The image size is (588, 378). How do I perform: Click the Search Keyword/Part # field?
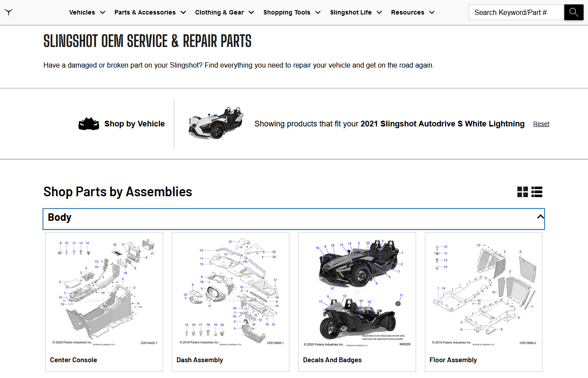pyautogui.click(x=516, y=12)
